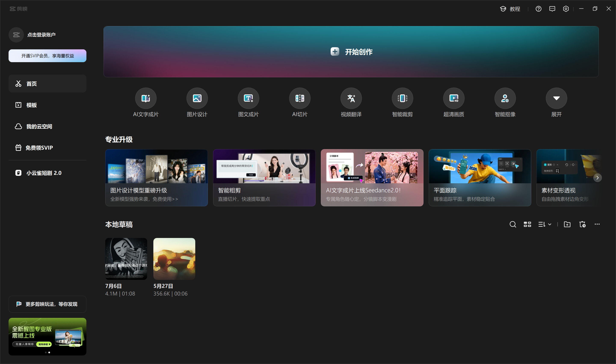Create a new draft folder

point(567,224)
